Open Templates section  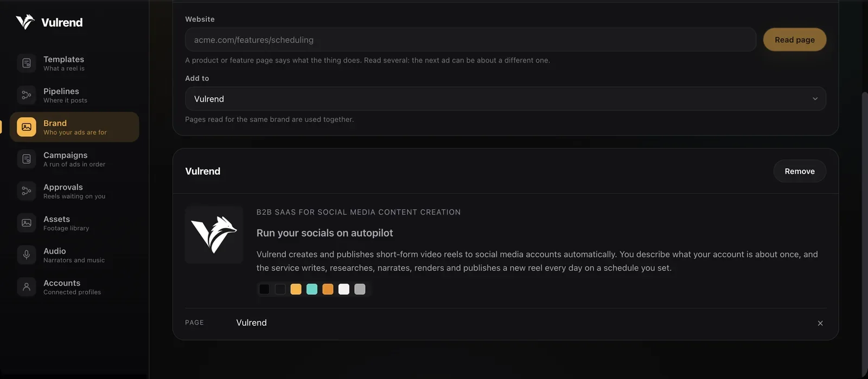[74, 63]
